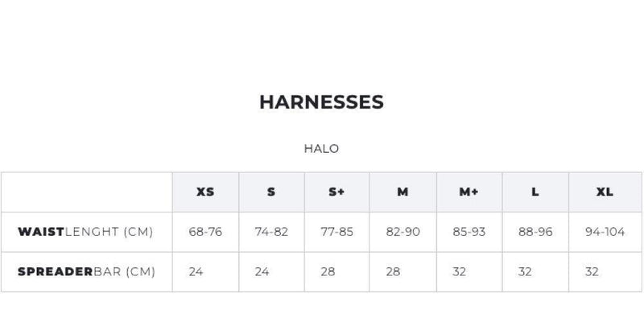The image size is (644, 322).
Task: Click the WAIST LENGHT (CM) row label
Action: (85, 232)
